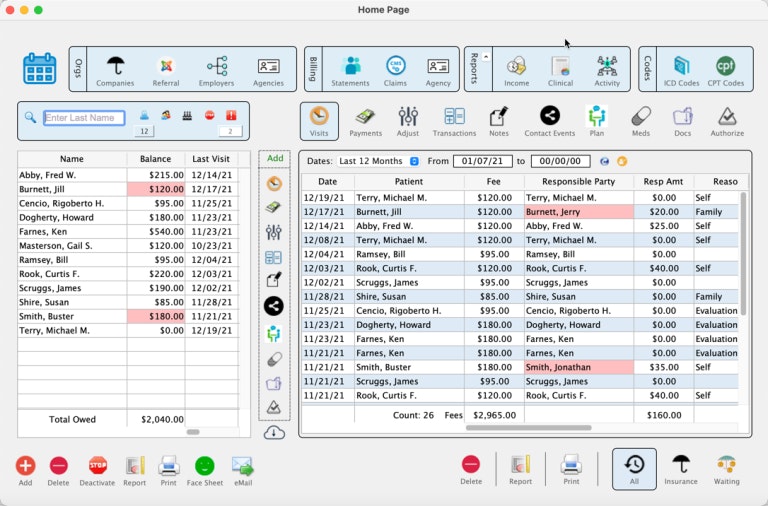Open the Employers list

216,71
